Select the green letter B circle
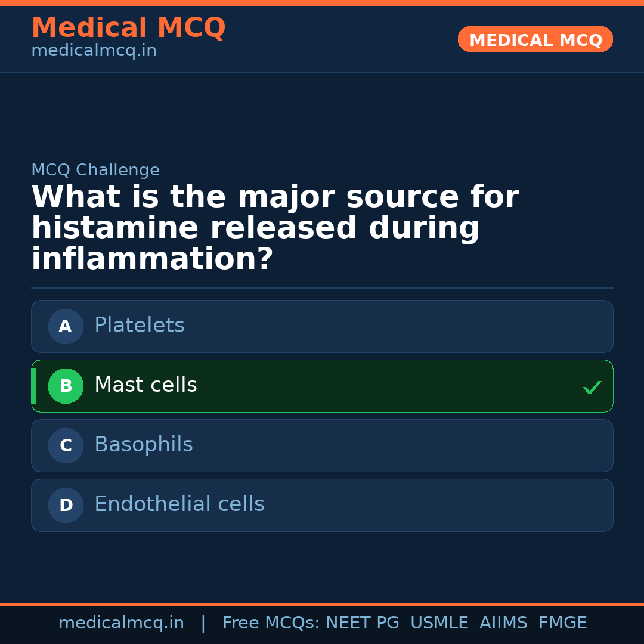The height and width of the screenshot is (644, 644). 66,386
